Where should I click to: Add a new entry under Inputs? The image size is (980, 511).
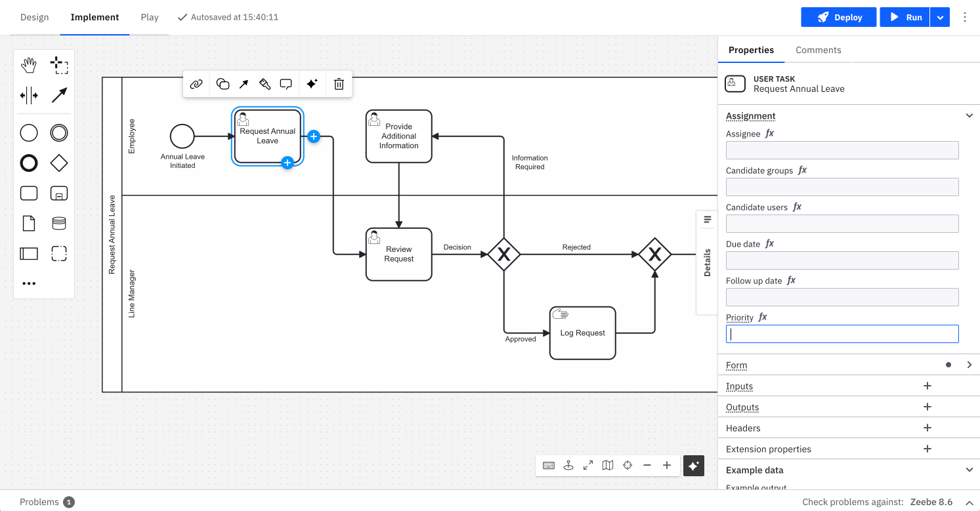[x=927, y=386]
